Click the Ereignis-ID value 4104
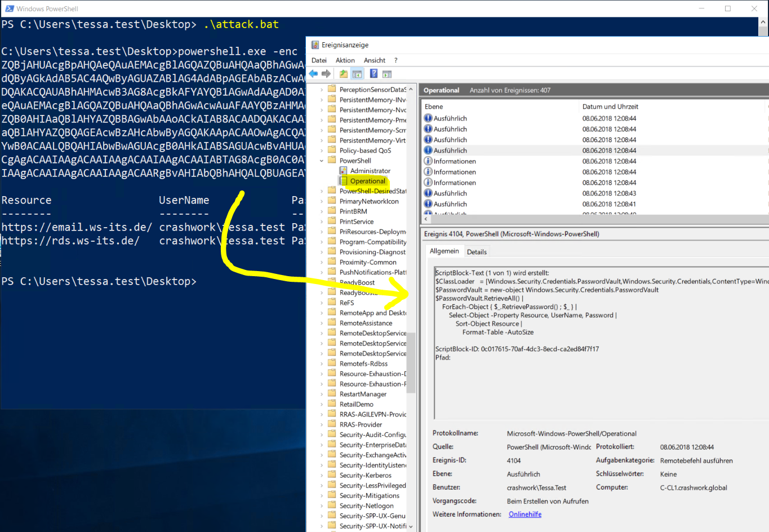 pyautogui.click(x=514, y=460)
